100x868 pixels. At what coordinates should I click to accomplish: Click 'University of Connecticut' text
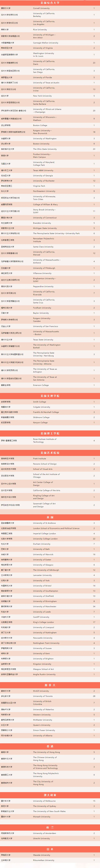pos(45,218)
